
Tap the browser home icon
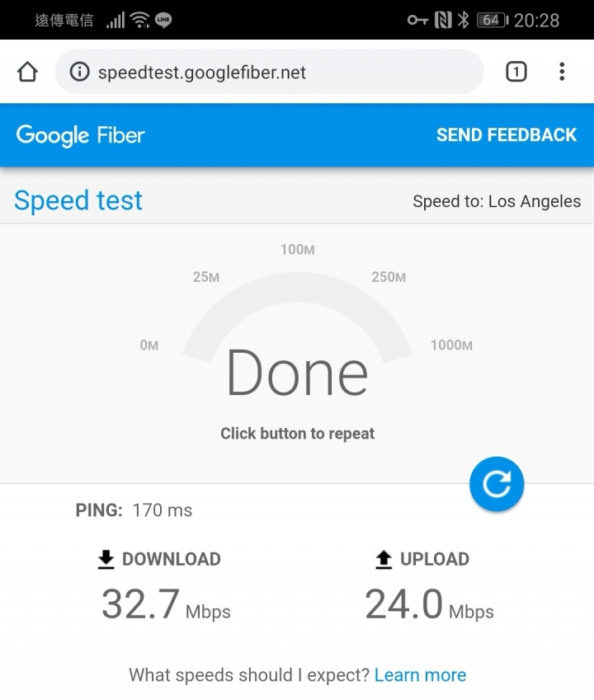pyautogui.click(x=27, y=72)
